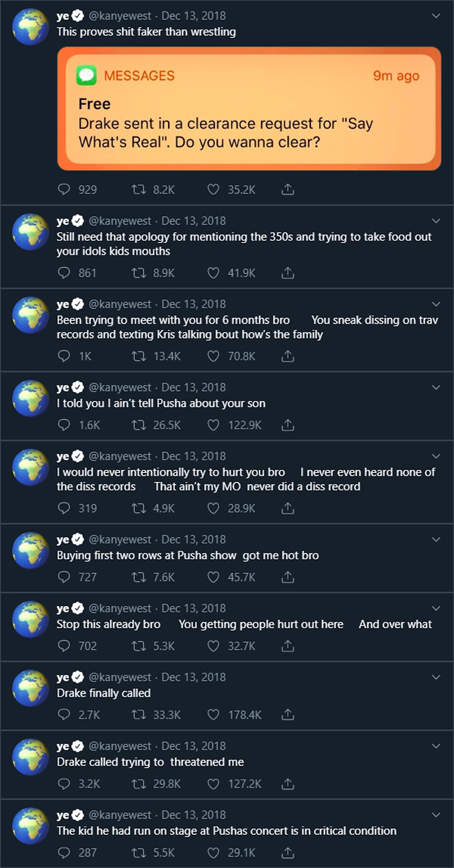Toggle like on the 'Drake finally called' tweet
Image resolution: width=454 pixels, height=868 pixels.
[x=214, y=714]
